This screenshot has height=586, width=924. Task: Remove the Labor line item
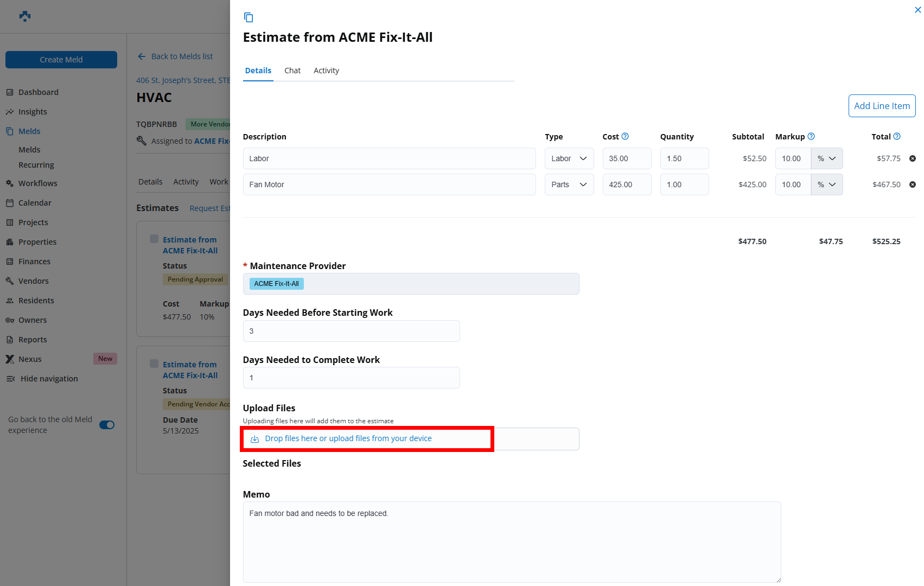tap(913, 158)
